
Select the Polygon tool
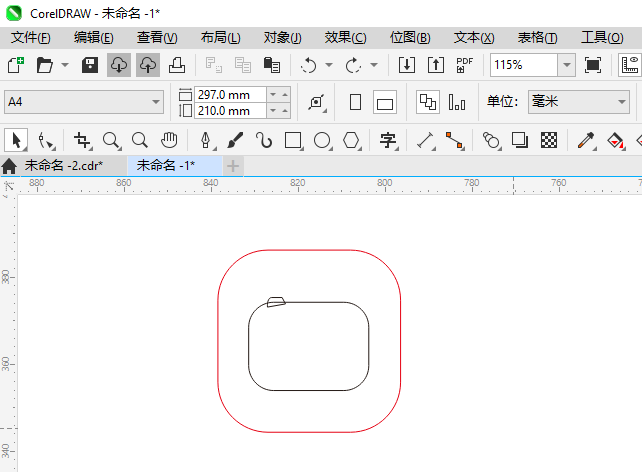[351, 140]
